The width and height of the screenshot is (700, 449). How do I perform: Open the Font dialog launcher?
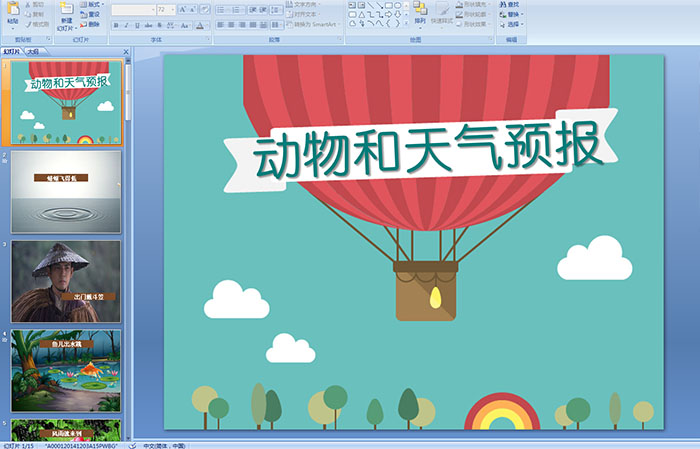208,39
